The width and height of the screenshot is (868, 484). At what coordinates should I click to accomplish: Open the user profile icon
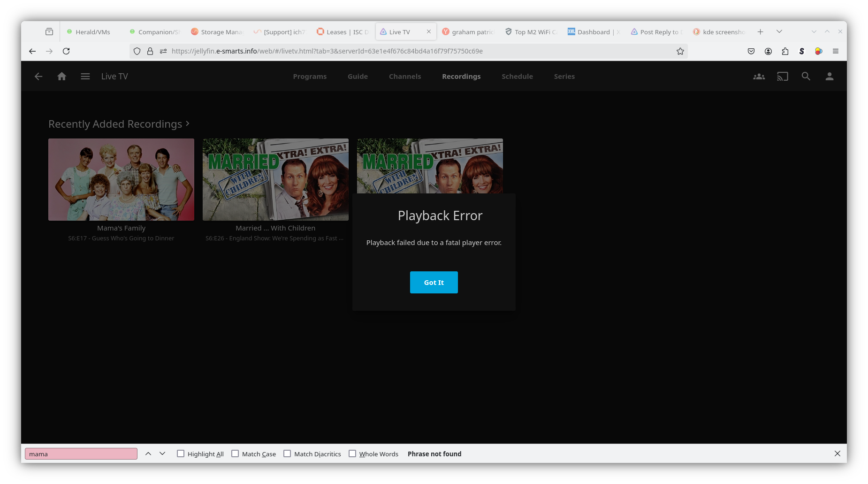(x=829, y=77)
